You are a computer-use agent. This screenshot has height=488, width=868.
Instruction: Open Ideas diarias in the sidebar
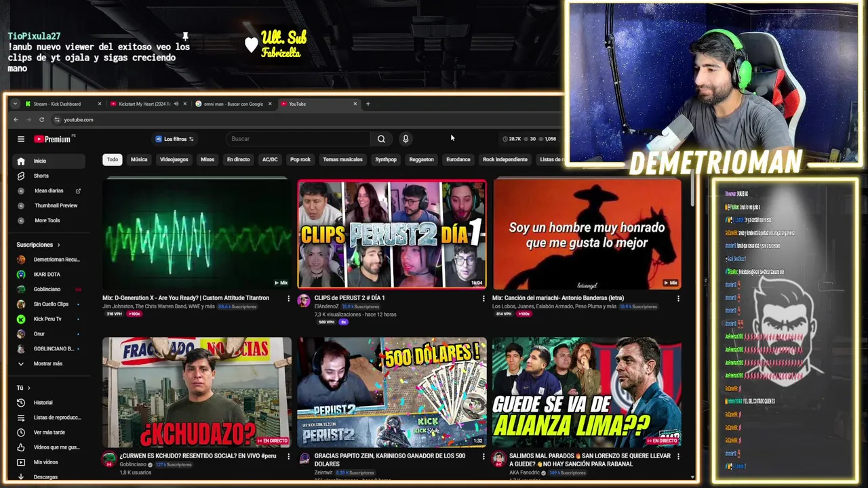[47, 190]
